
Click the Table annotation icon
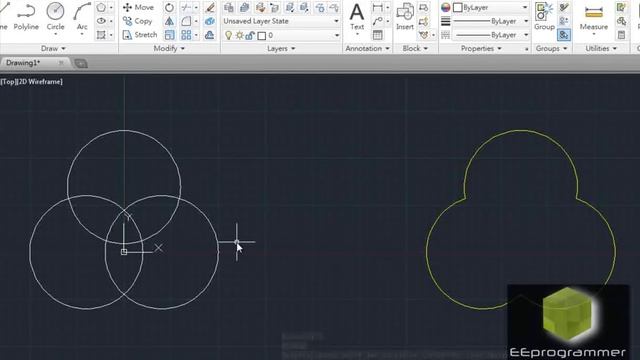378,35
